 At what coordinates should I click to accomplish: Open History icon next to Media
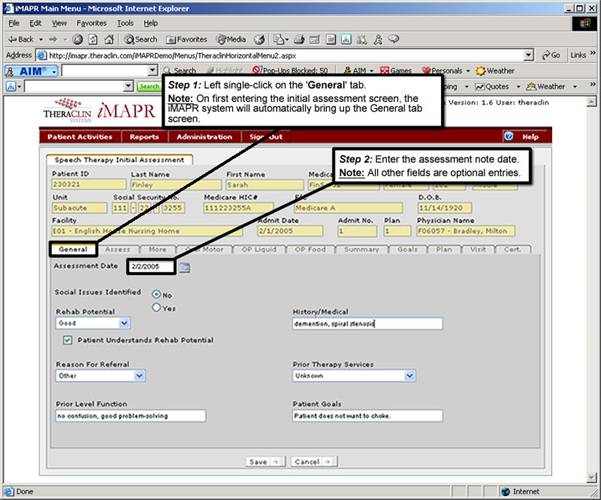coord(260,39)
